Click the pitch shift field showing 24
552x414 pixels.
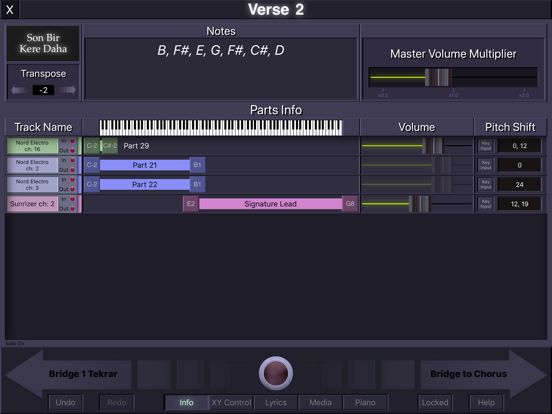pos(519,184)
